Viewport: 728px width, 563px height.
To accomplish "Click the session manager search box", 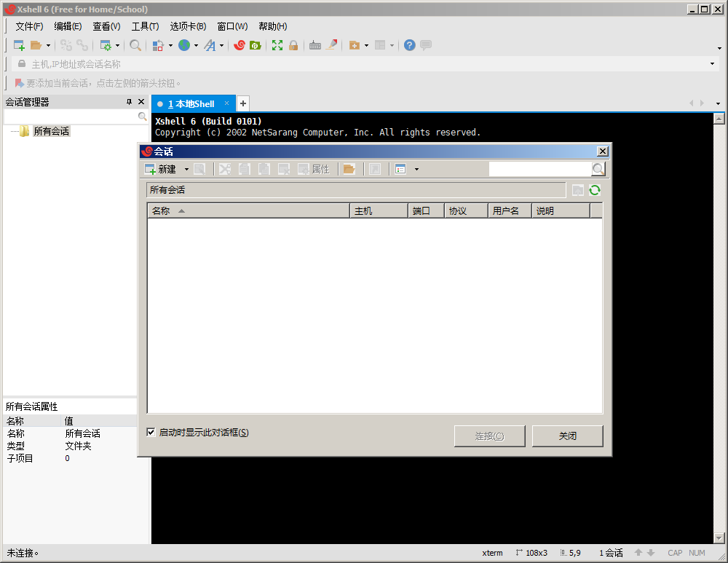I will 71,116.
